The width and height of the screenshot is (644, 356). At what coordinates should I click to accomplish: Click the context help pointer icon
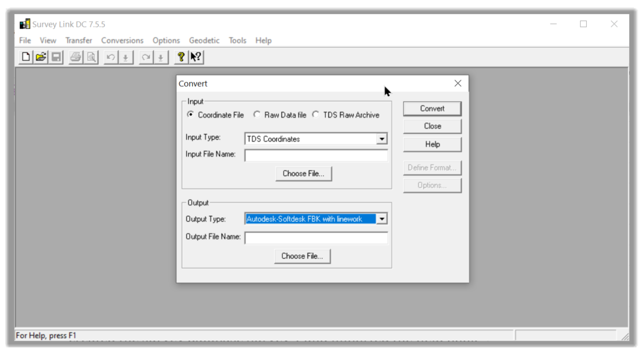tap(196, 57)
